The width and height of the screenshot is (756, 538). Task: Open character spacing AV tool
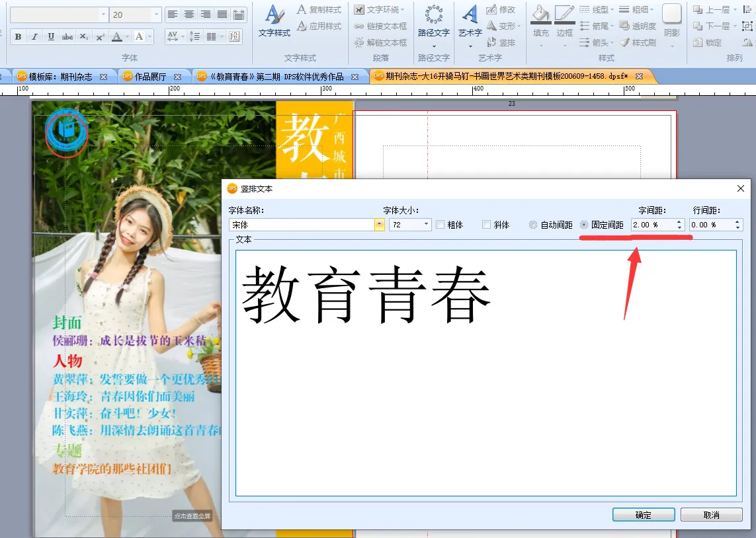[173, 36]
